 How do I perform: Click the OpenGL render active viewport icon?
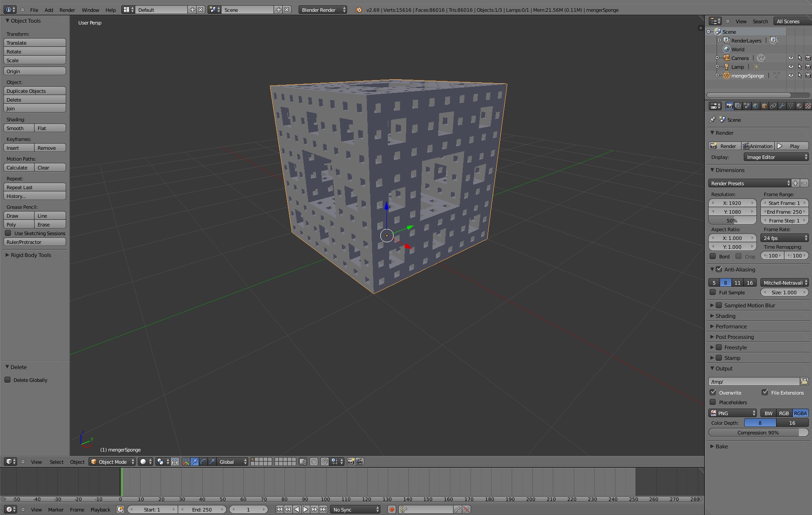[351, 462]
